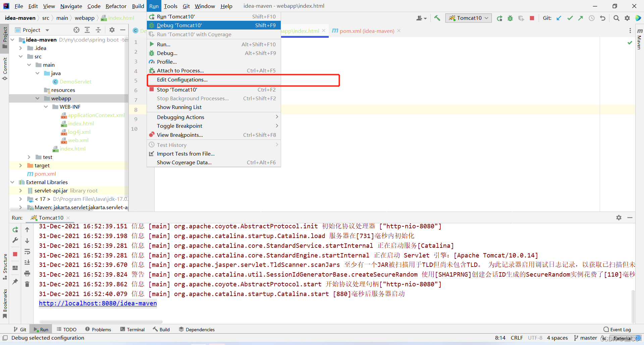
Task: Hide the Project panel with minus icon
Action: (x=123, y=30)
